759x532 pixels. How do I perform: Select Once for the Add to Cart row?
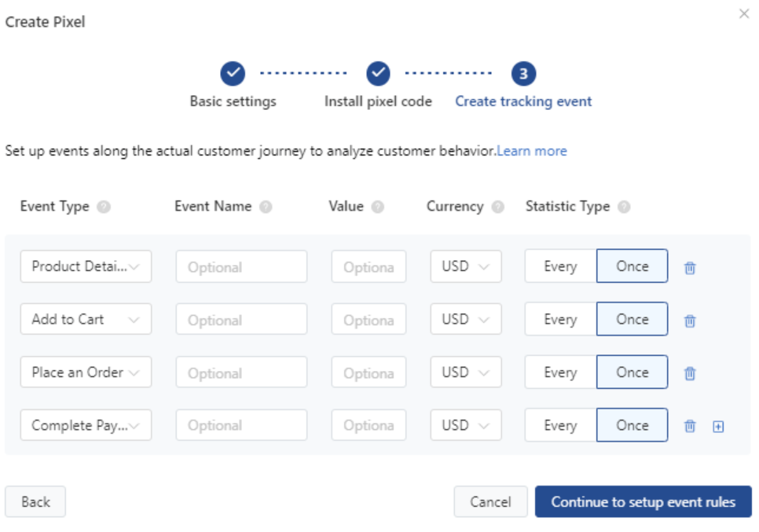coord(632,319)
